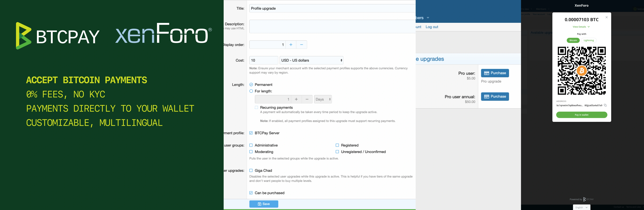Increment Display order with the plus stepper
This screenshot has height=210, width=644.
click(x=291, y=45)
